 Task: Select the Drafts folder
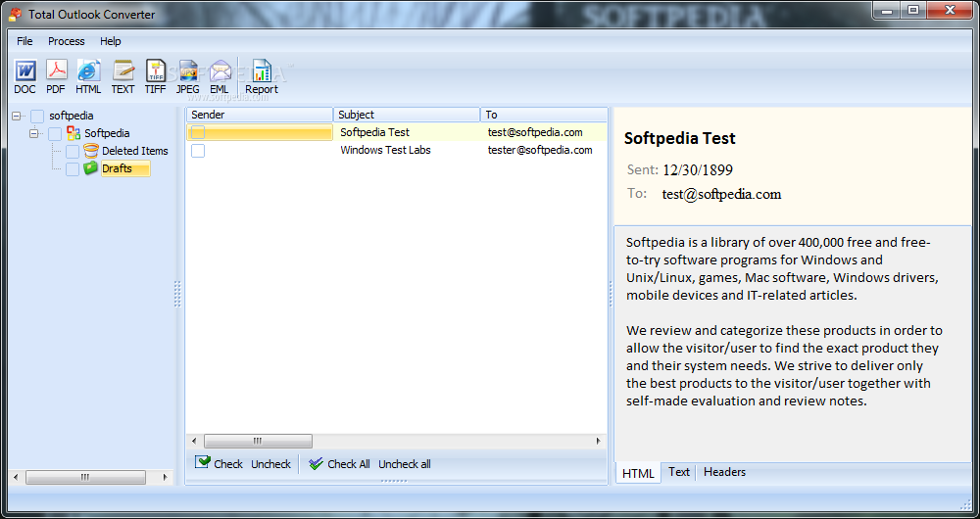tap(125, 168)
